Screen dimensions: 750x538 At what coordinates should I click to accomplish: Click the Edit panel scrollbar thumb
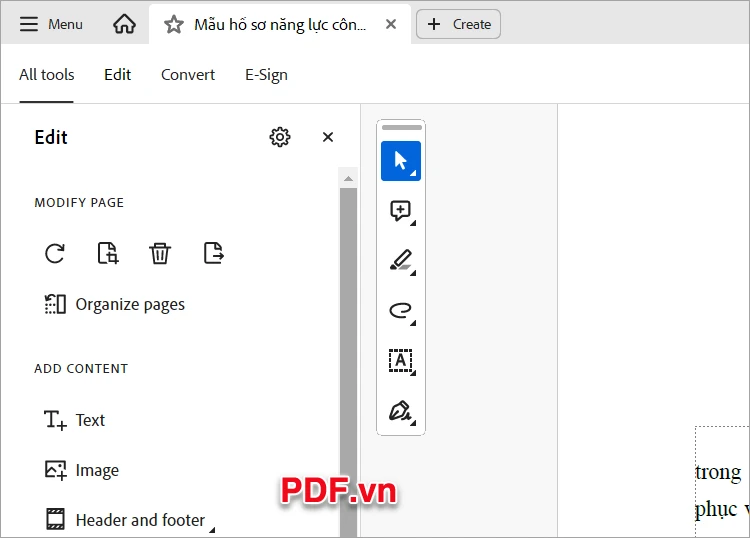click(348, 362)
